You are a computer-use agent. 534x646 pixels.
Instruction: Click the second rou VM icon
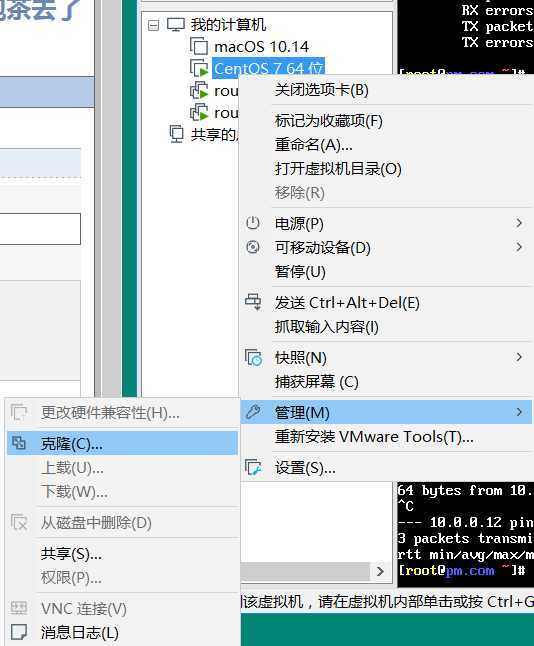199,112
